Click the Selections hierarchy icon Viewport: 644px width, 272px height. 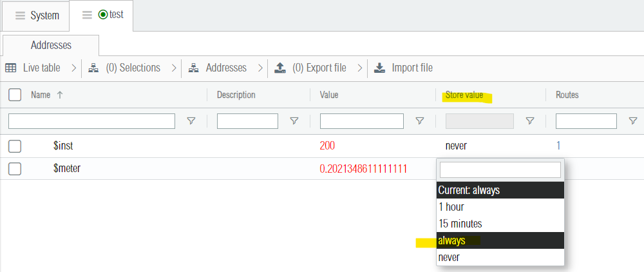coord(93,68)
